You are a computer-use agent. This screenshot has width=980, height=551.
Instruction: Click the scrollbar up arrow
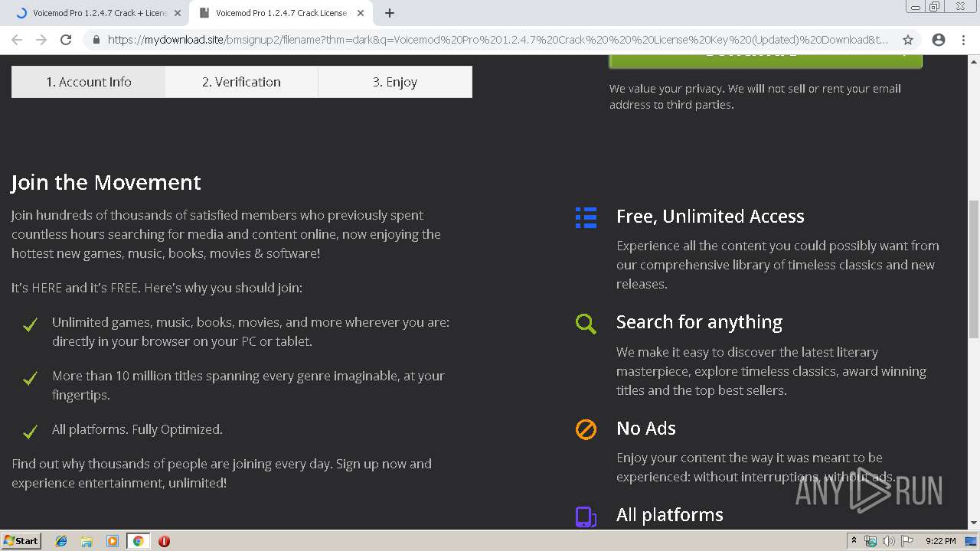(x=973, y=62)
